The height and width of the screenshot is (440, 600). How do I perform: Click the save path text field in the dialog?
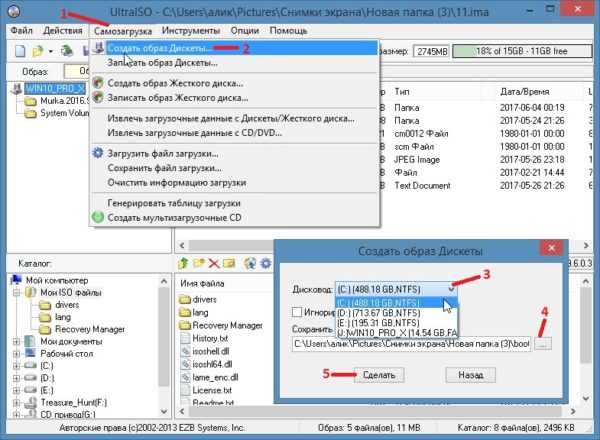410,344
